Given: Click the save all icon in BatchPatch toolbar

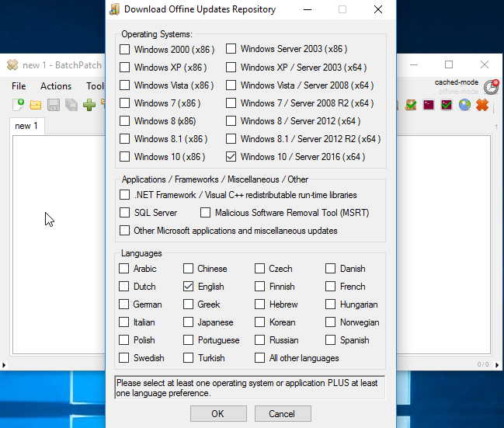Looking at the screenshot, I should pos(71,105).
